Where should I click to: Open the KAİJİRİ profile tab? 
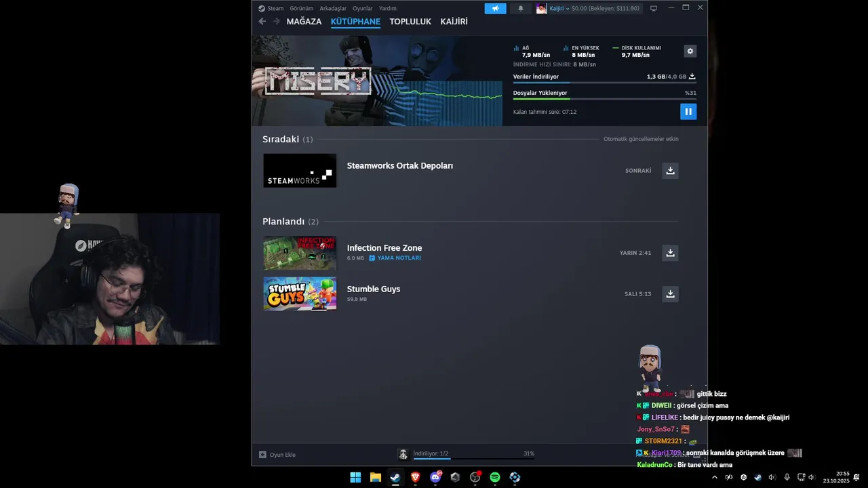[x=454, y=22]
